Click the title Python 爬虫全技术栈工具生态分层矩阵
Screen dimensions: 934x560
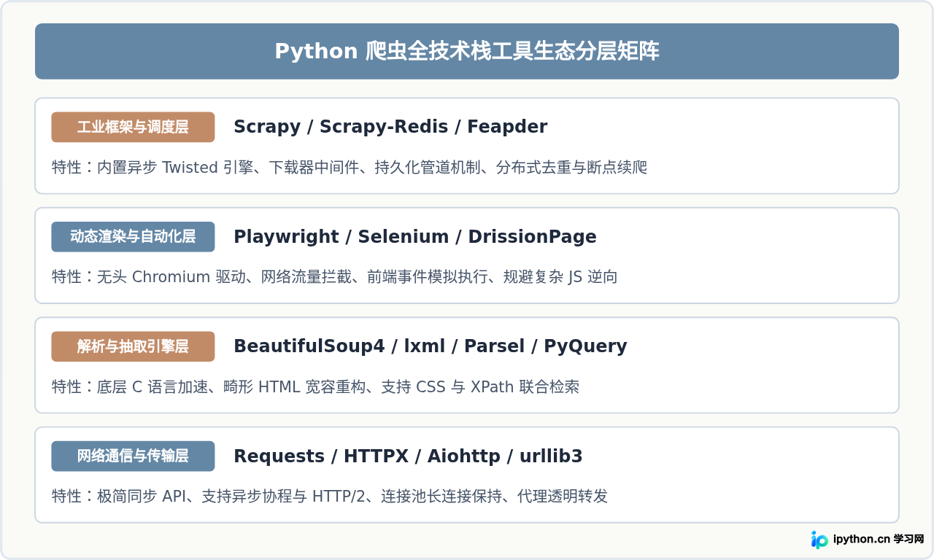coord(467,51)
